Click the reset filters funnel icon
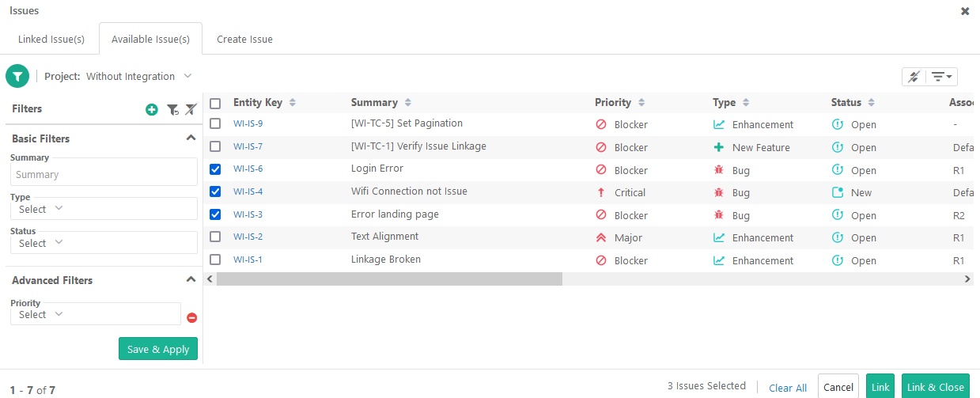The width and height of the screenshot is (980, 398). (172, 109)
